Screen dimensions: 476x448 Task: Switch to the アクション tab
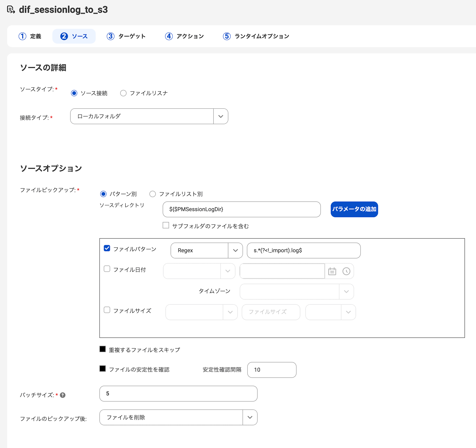click(184, 36)
